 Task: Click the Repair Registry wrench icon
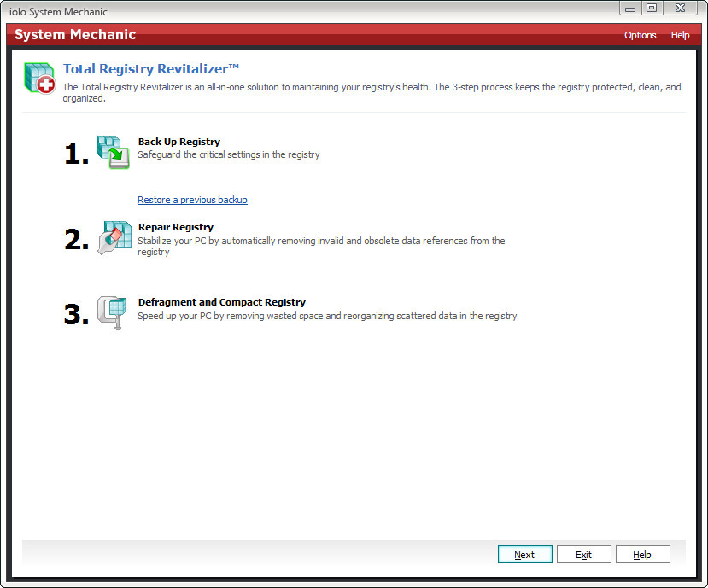point(114,238)
